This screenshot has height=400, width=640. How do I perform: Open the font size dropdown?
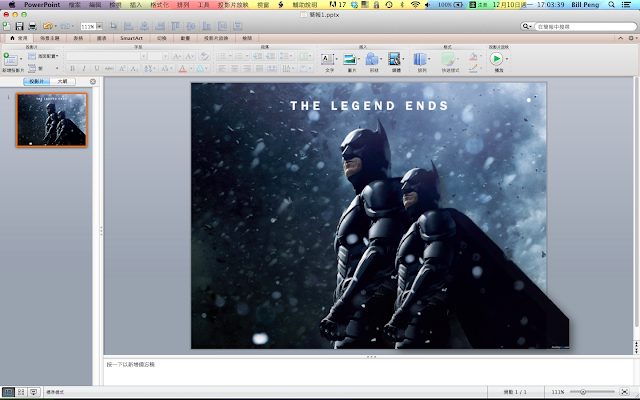pos(165,56)
